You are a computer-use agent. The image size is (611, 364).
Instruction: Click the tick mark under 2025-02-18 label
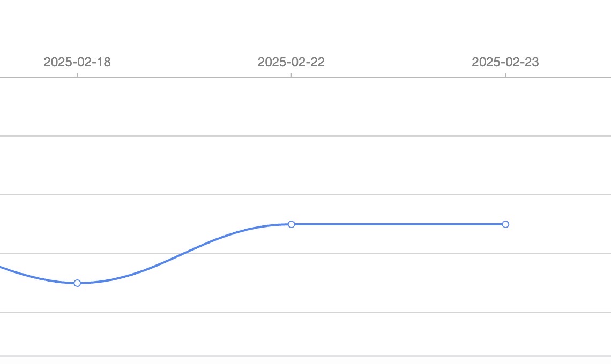[x=77, y=74]
